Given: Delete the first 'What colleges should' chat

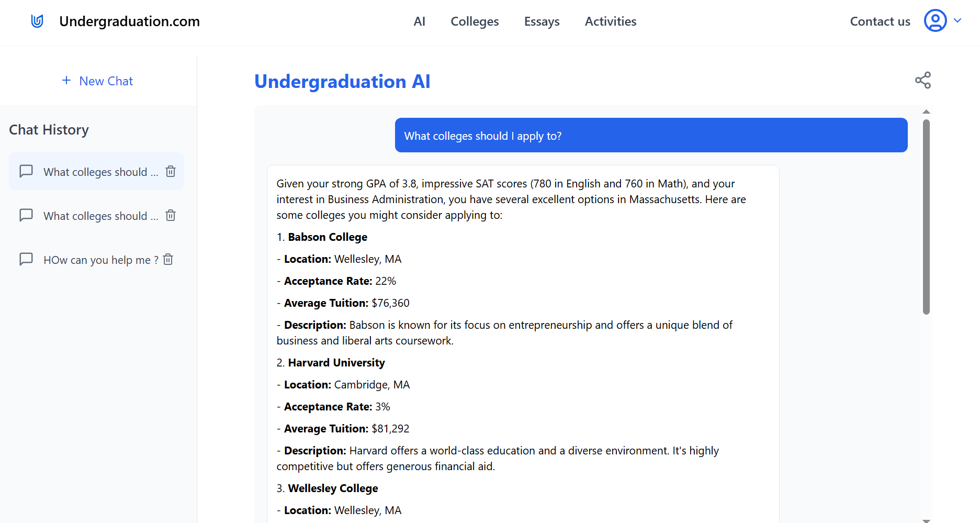Looking at the screenshot, I should 171,171.
